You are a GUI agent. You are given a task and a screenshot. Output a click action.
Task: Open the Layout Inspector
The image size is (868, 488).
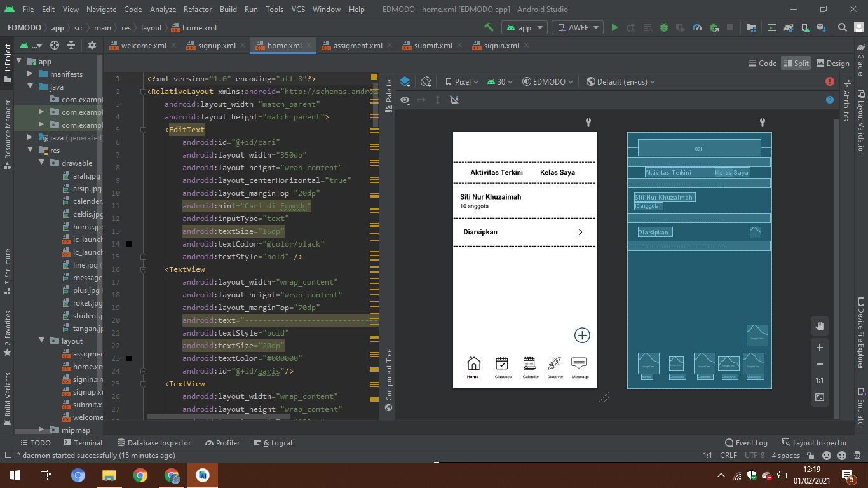pos(815,443)
